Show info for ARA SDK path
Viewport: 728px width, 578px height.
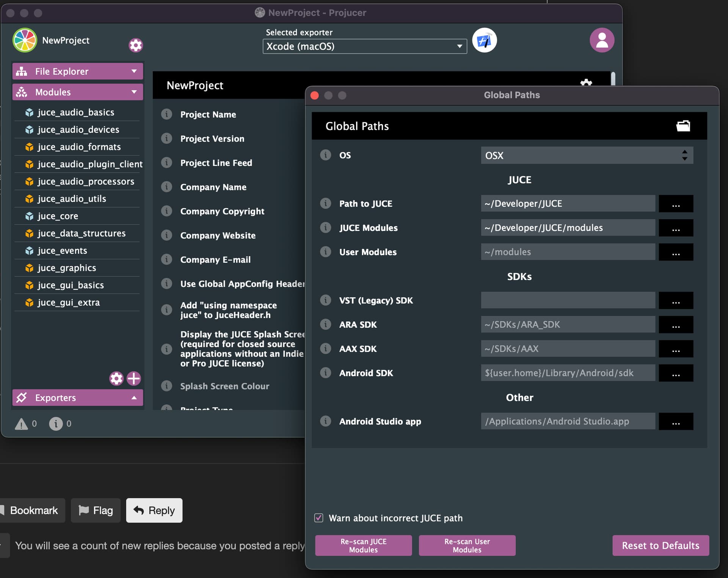(x=325, y=324)
